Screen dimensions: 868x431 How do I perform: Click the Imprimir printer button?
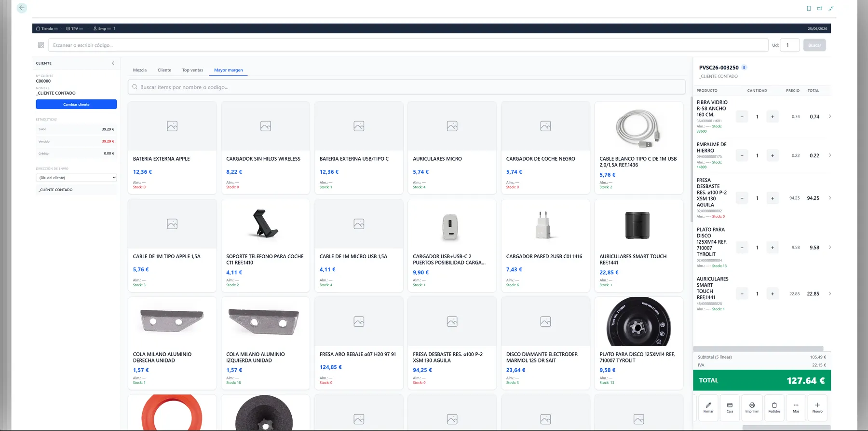(752, 407)
